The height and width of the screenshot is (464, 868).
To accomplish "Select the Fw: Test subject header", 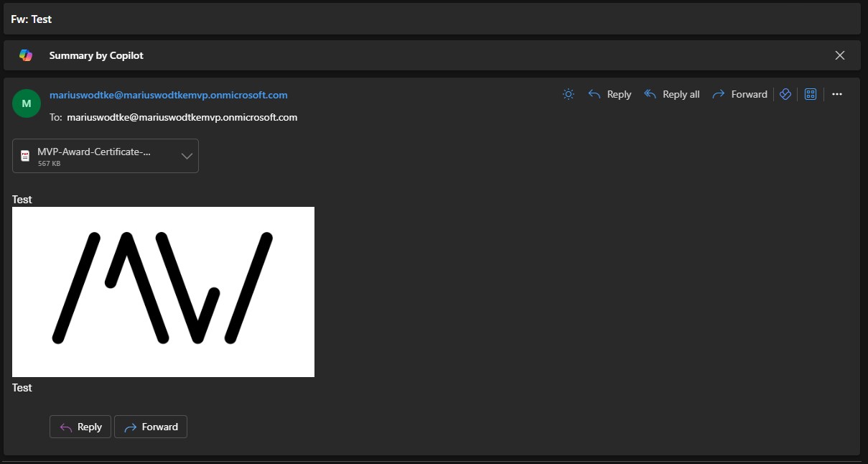I will (31, 19).
